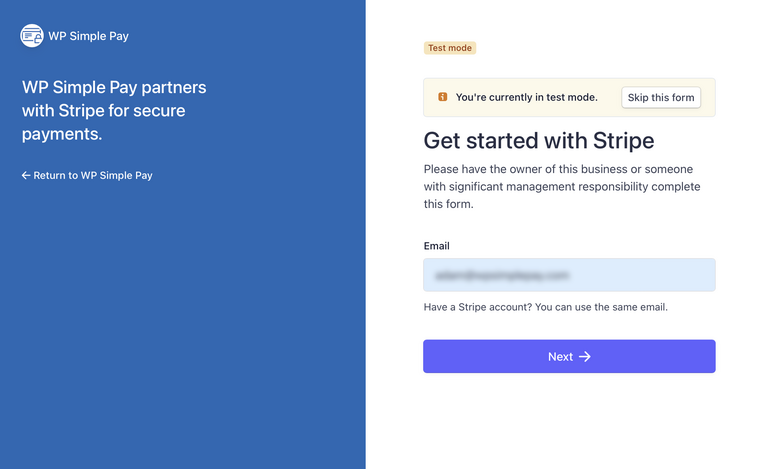Submit the form with Next button

tap(568, 357)
